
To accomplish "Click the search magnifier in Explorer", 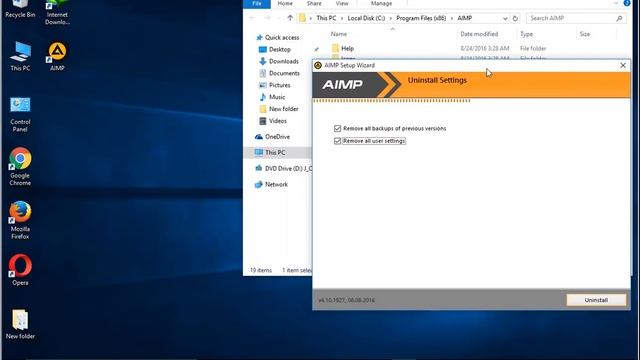I will click(619, 18).
